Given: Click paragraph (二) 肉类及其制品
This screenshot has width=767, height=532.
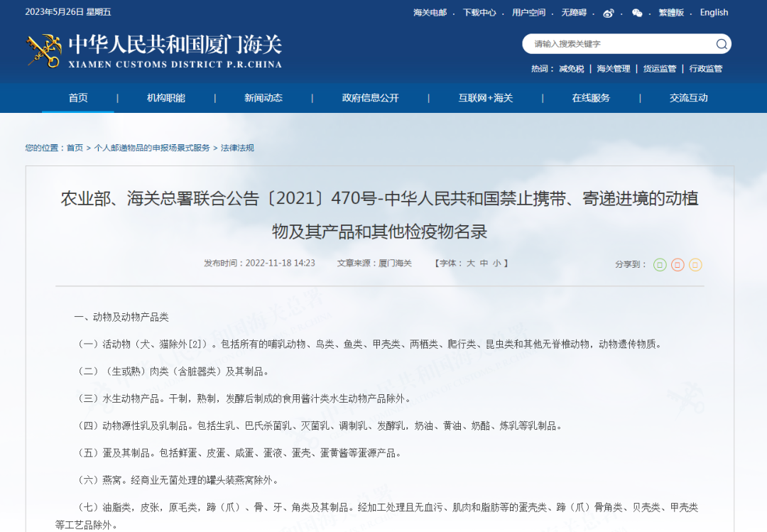Looking at the screenshot, I should point(173,371).
